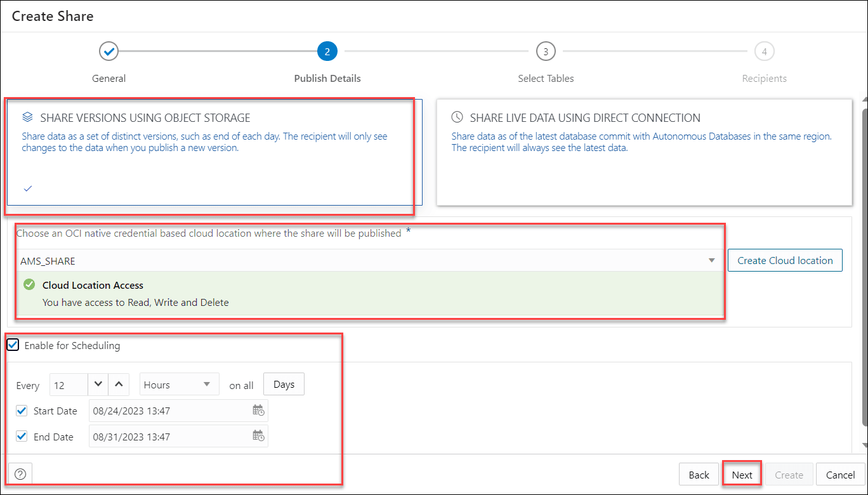Click the blue selection checkmark inside Object Storage card
The width and height of the screenshot is (868, 495).
(27, 188)
